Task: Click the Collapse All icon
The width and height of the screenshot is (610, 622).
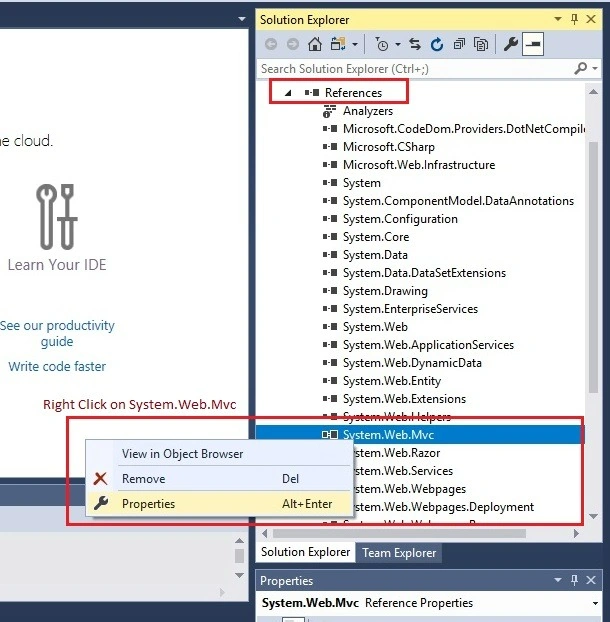Action: (x=459, y=44)
